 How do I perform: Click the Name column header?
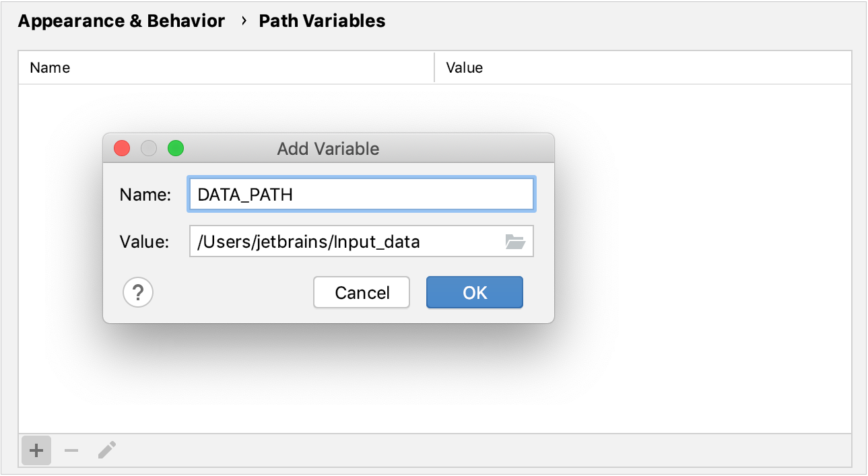point(49,67)
